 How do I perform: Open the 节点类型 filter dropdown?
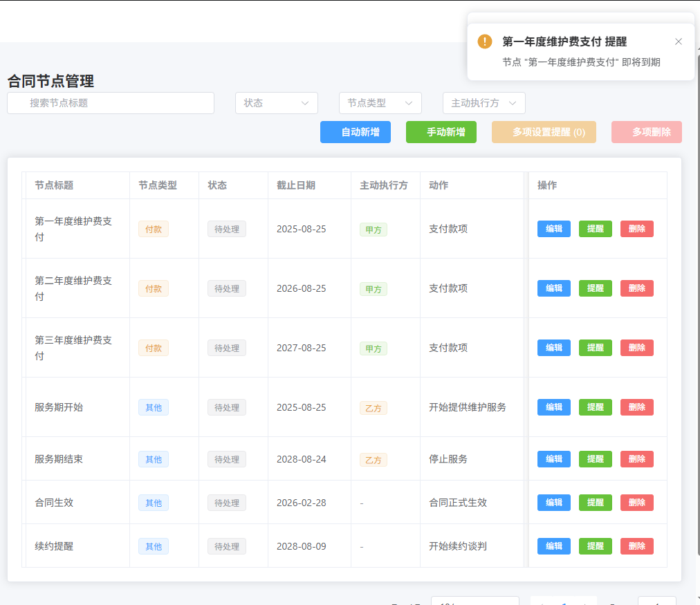click(x=380, y=103)
